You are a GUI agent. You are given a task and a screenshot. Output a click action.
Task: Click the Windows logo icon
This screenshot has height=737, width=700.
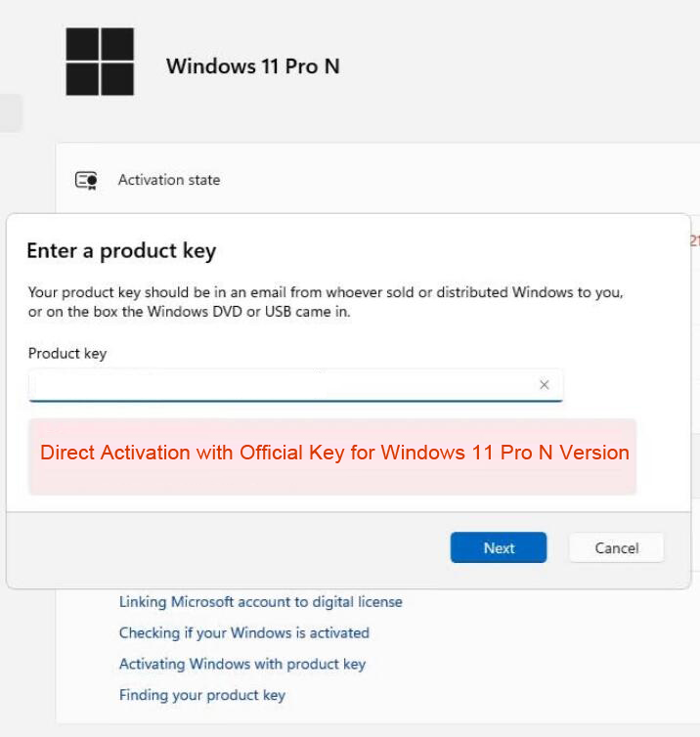click(100, 62)
